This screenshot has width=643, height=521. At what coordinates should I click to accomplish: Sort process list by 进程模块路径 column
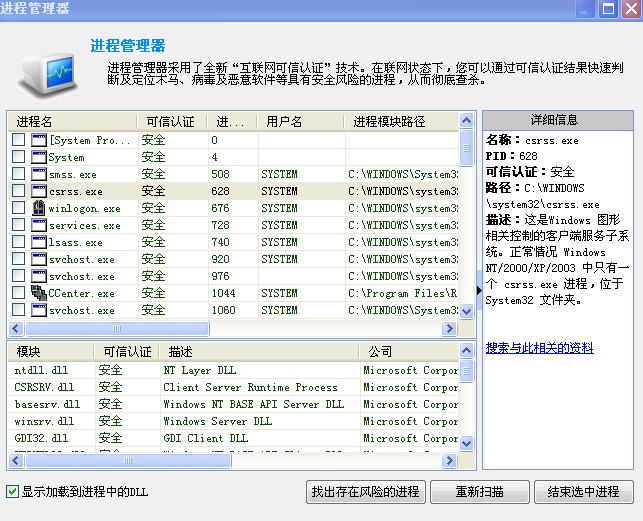click(x=401, y=121)
